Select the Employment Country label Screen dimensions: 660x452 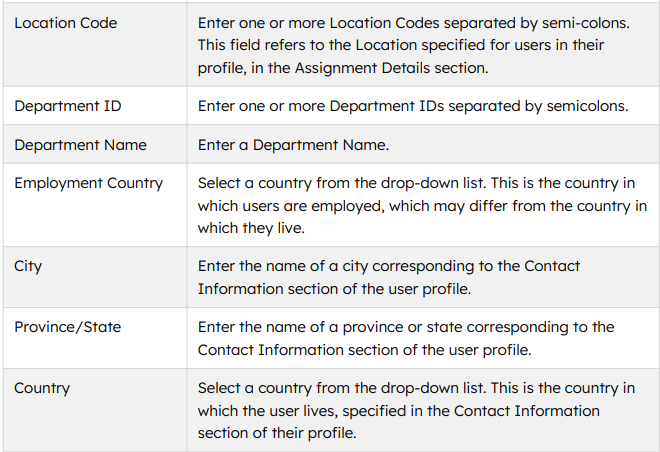88,183
